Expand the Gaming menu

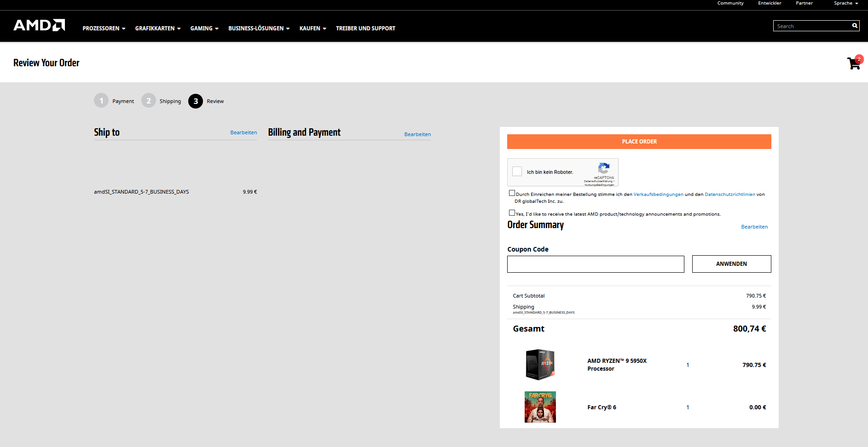(x=204, y=29)
